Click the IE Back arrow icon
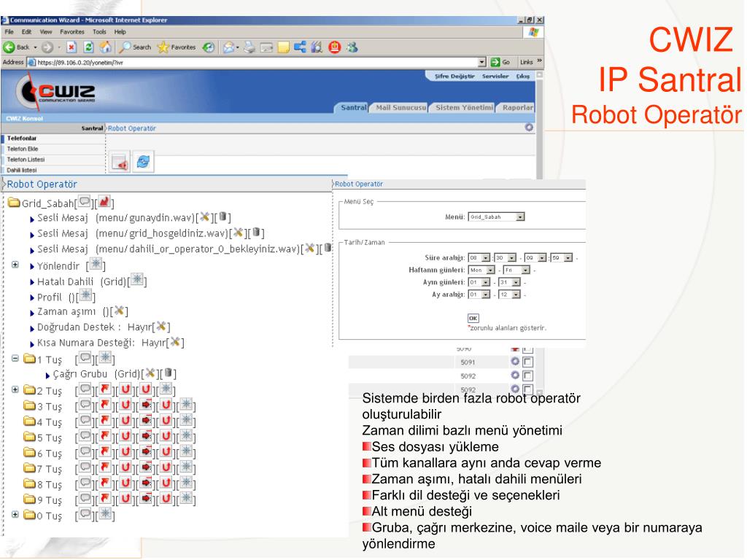 pyautogui.click(x=9, y=47)
